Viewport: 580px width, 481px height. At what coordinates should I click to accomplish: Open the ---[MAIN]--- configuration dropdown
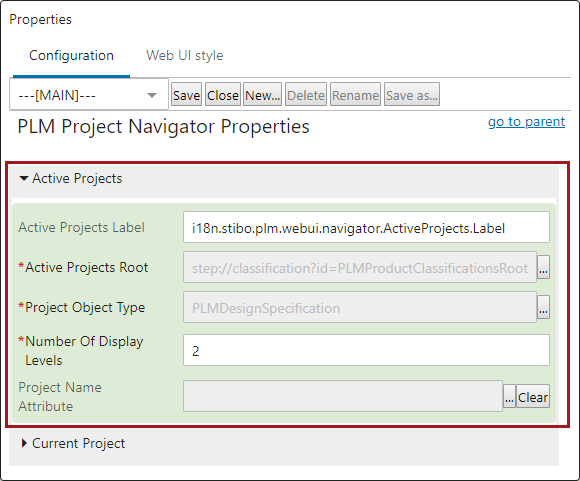click(89, 95)
